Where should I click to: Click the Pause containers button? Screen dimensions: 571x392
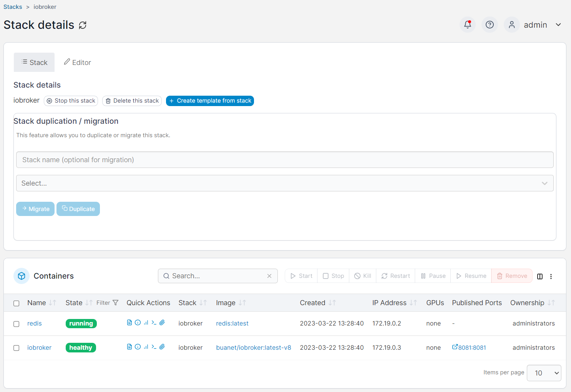pyautogui.click(x=433, y=276)
